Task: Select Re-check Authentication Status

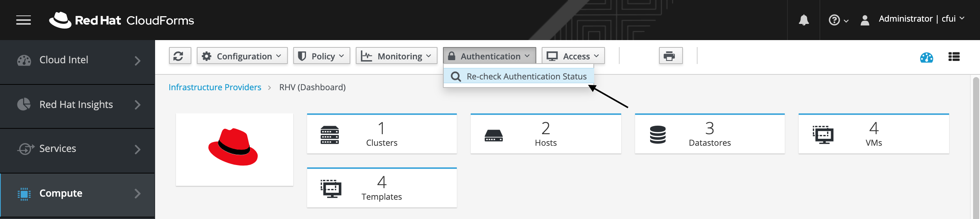Action: pyautogui.click(x=519, y=76)
